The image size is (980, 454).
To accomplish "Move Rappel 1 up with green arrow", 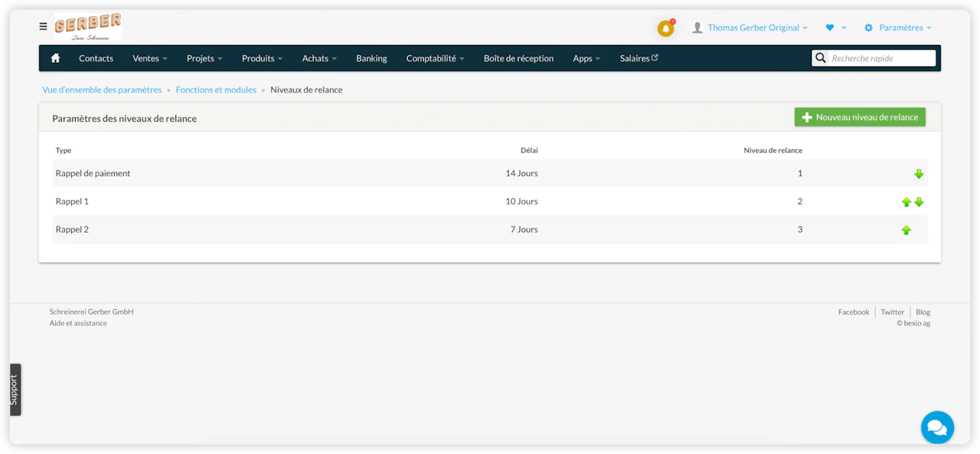I will click(x=906, y=202).
